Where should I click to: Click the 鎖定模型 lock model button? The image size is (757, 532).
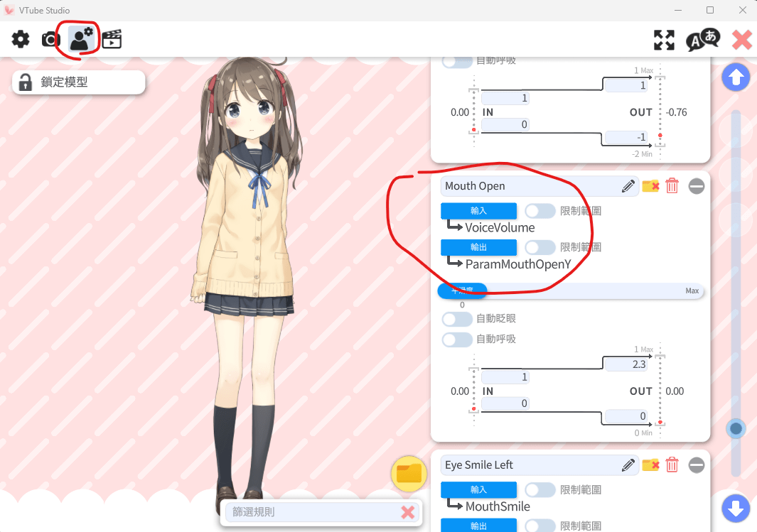point(79,82)
